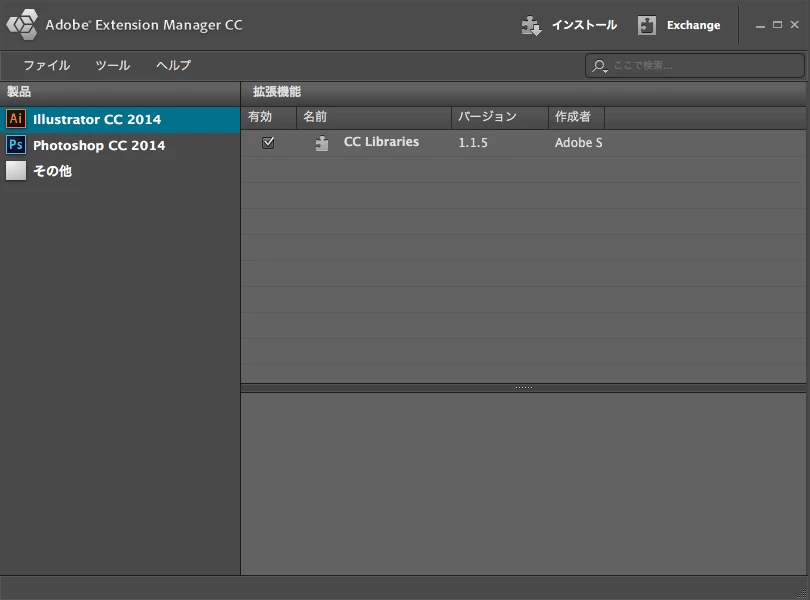Click the dotted splitter handle between panels
810x600 pixels.
click(x=523, y=388)
